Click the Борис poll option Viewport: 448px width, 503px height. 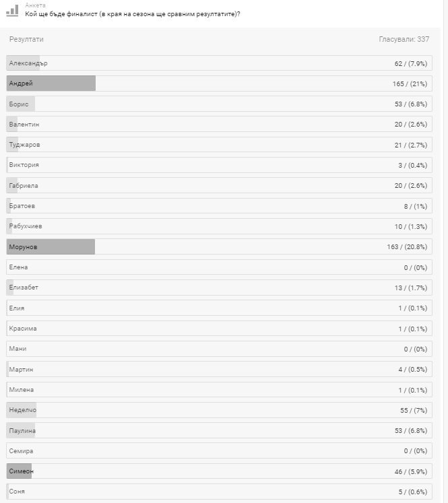point(220,104)
